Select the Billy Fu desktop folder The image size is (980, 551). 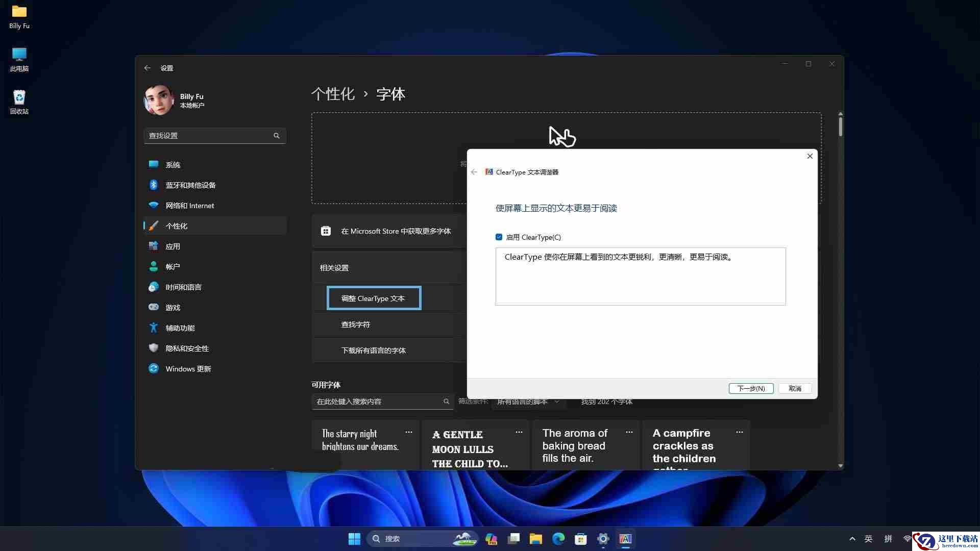pos(19,17)
